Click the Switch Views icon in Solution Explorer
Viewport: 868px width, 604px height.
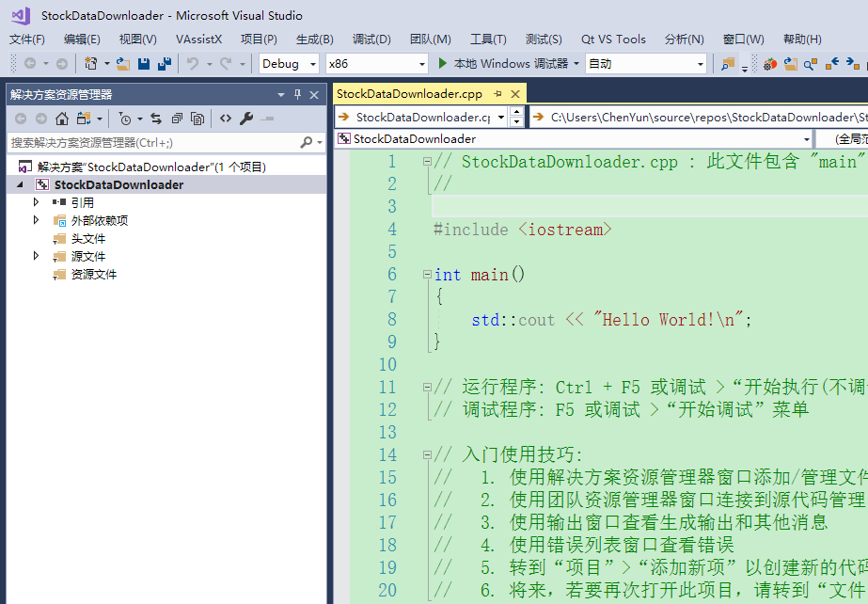point(84,119)
